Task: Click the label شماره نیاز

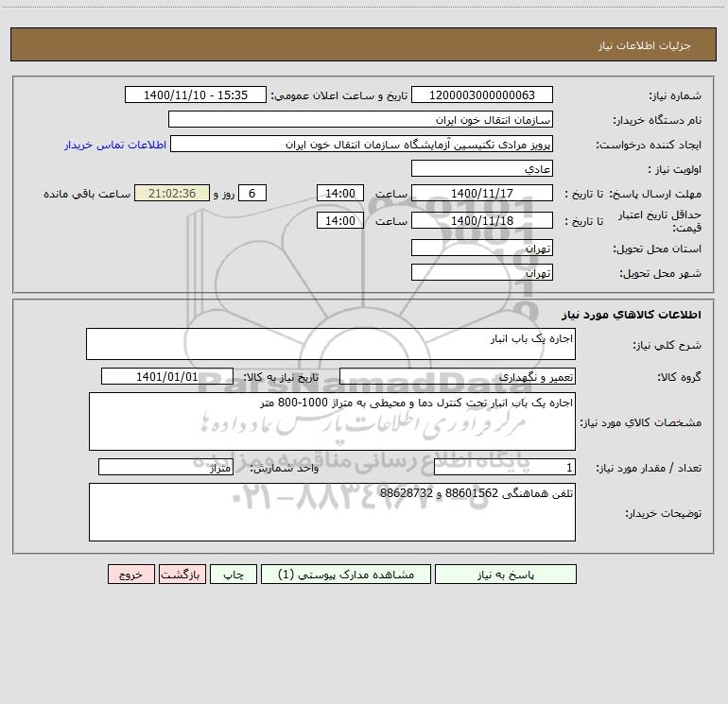Action: pyautogui.click(x=675, y=96)
